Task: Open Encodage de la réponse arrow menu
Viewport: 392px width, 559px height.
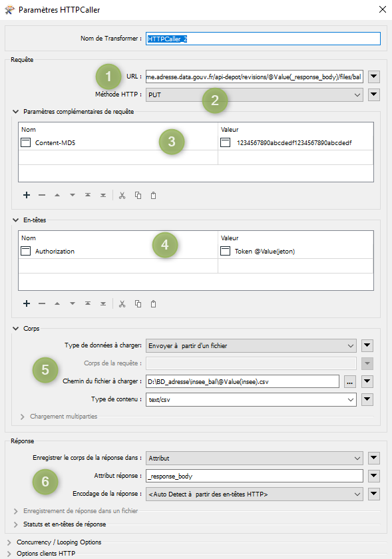Action: pyautogui.click(x=374, y=494)
